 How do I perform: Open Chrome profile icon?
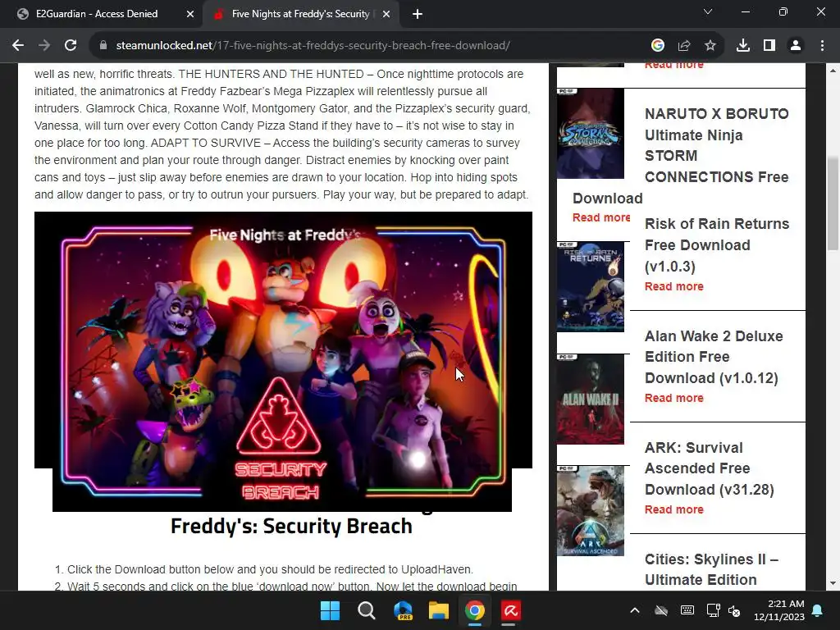[796, 46]
